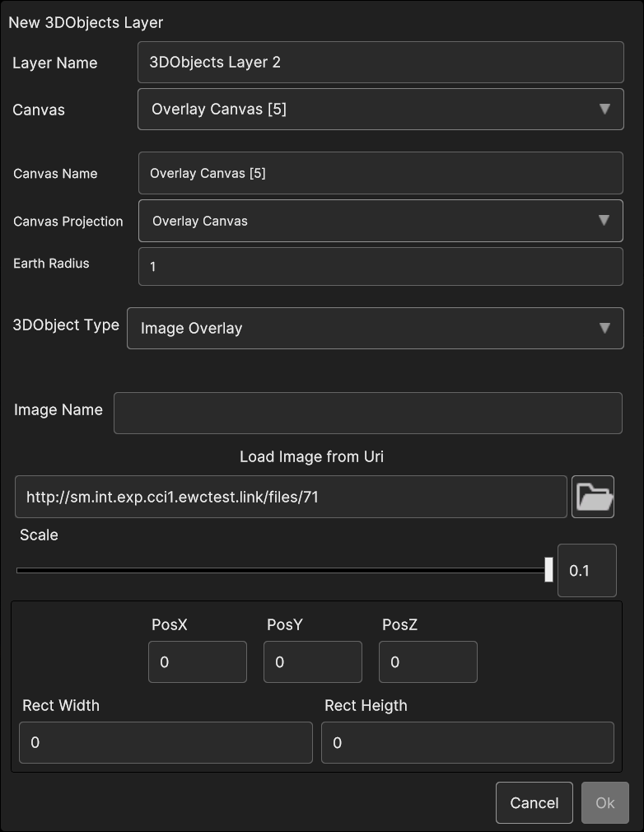The width and height of the screenshot is (644, 832).
Task: Click the Canvas dropdown arrow
Action: 604,110
